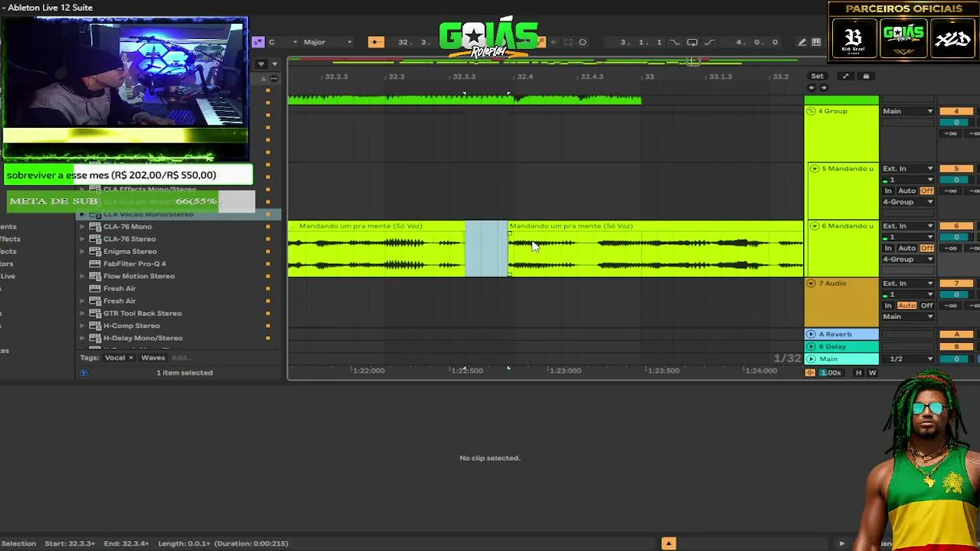Set track 6 monitor to Auto
Viewport: 980px width, 551px height.
906,248
